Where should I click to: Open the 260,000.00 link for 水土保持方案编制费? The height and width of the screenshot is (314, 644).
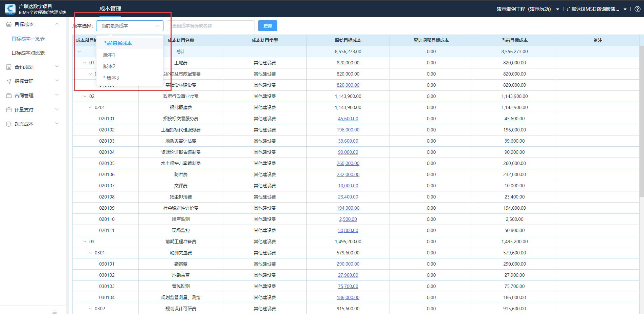pos(348,163)
